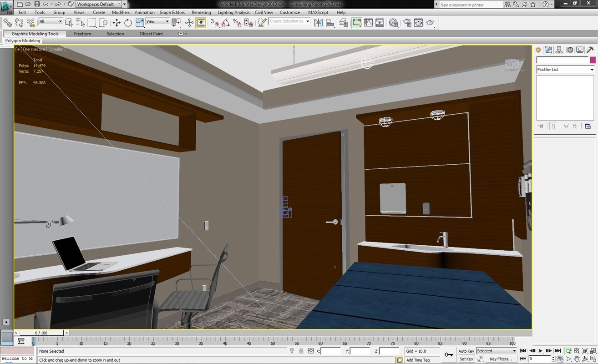Open the Curve Editor

pyautogui.click(x=369, y=22)
